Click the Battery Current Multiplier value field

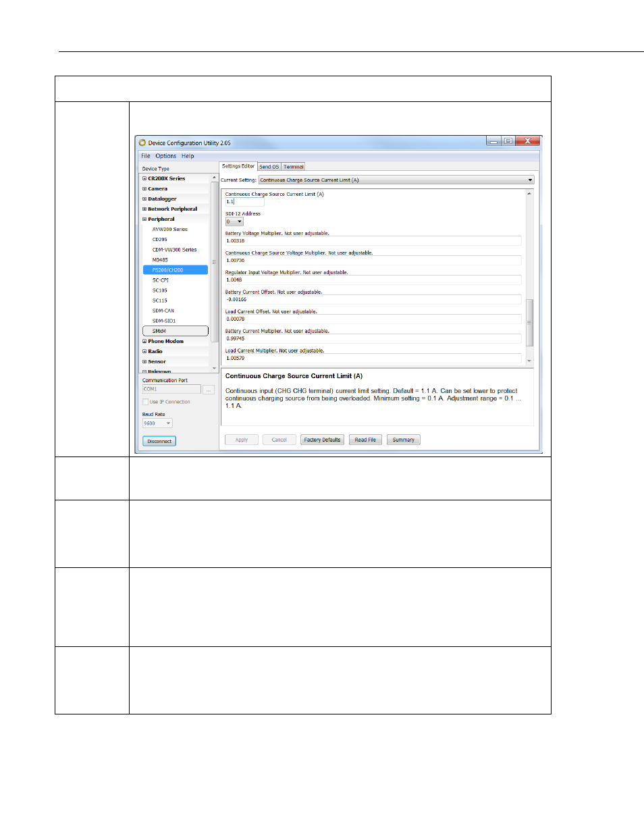[x=373, y=338]
